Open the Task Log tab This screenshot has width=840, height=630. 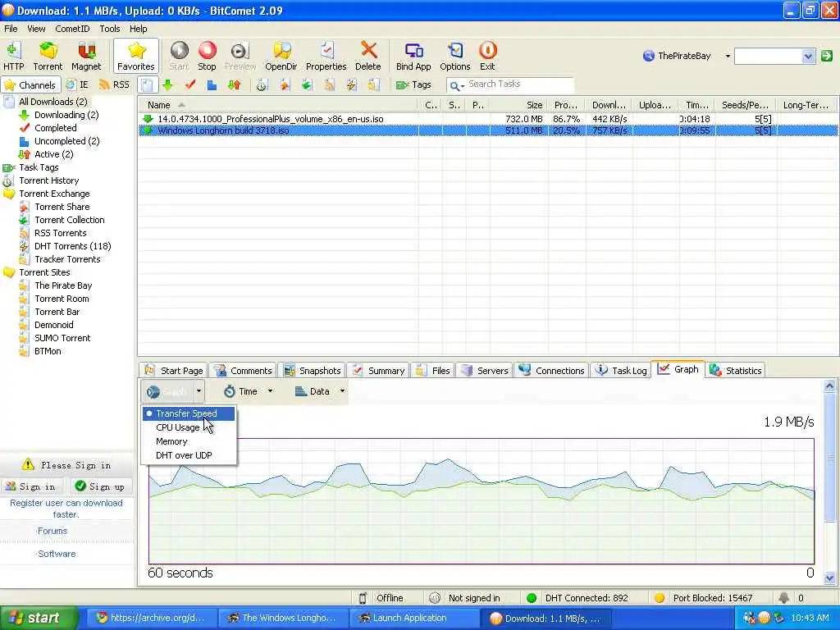point(622,371)
